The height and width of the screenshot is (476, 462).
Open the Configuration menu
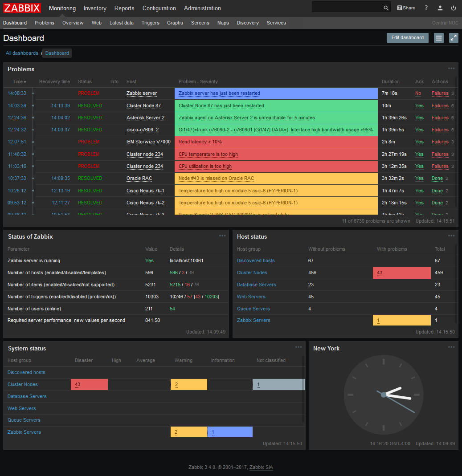159,8
